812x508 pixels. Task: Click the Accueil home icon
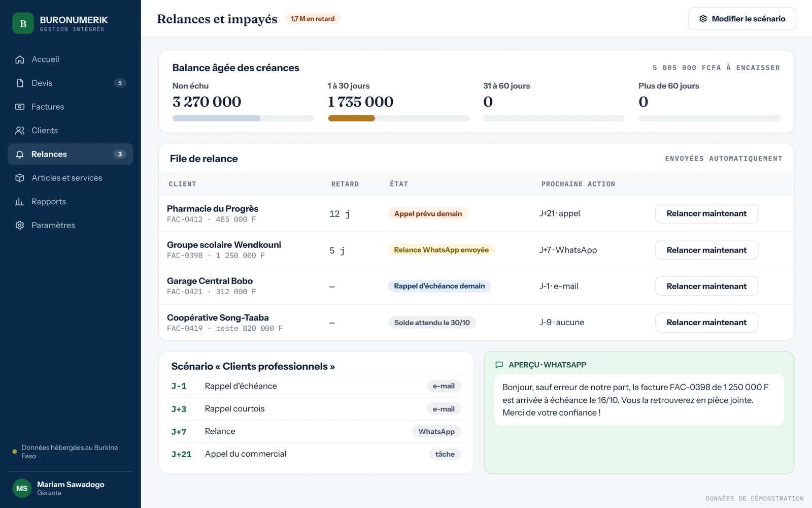(x=20, y=59)
